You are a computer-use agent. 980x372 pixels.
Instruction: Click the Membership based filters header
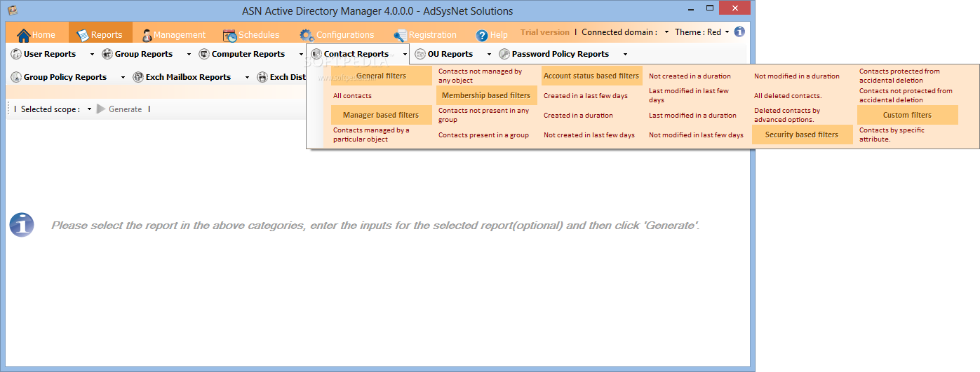click(486, 95)
